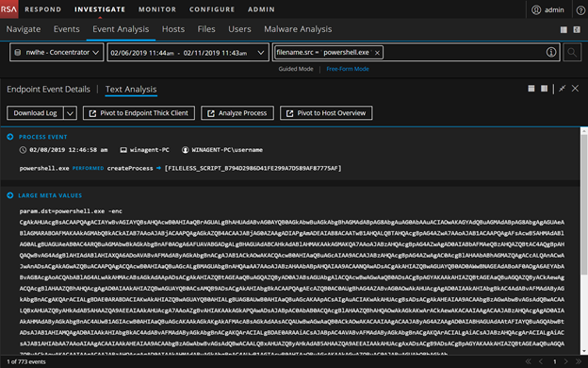588x368 pixels.
Task: Close the event details panel
Action: [x=575, y=89]
